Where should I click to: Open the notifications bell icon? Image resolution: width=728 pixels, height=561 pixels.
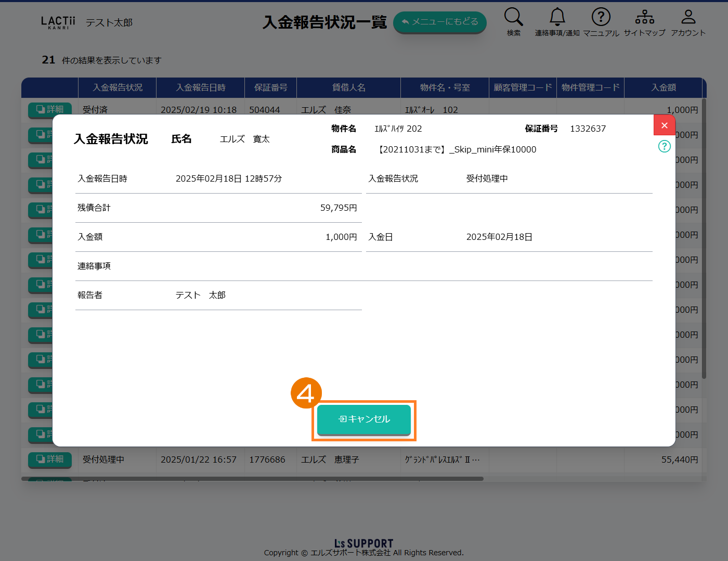click(x=557, y=17)
